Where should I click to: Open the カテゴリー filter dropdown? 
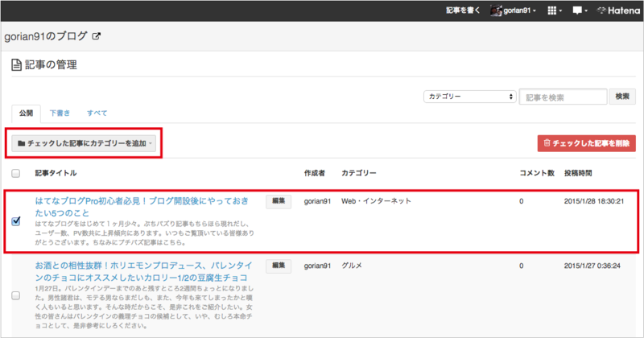[469, 97]
